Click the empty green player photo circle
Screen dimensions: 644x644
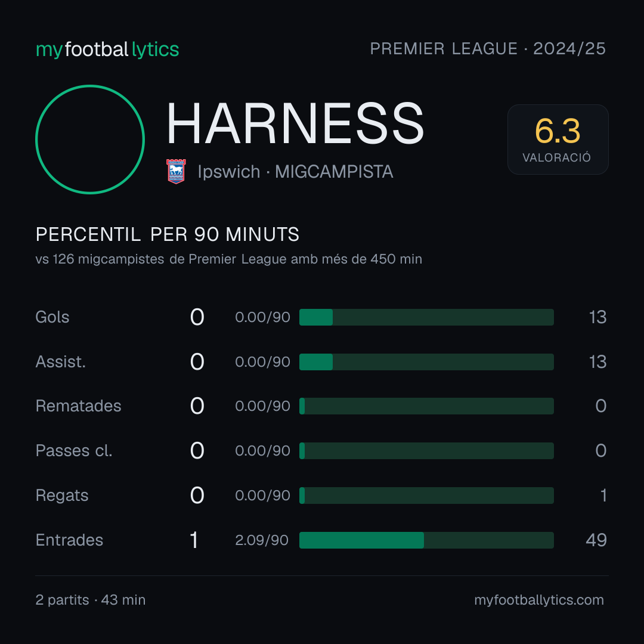coord(90,139)
